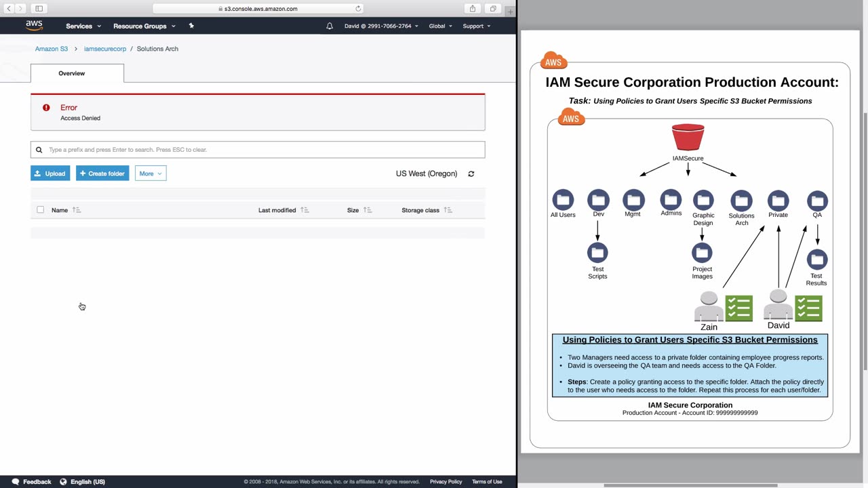Go to the AWS home logo

point(34,26)
